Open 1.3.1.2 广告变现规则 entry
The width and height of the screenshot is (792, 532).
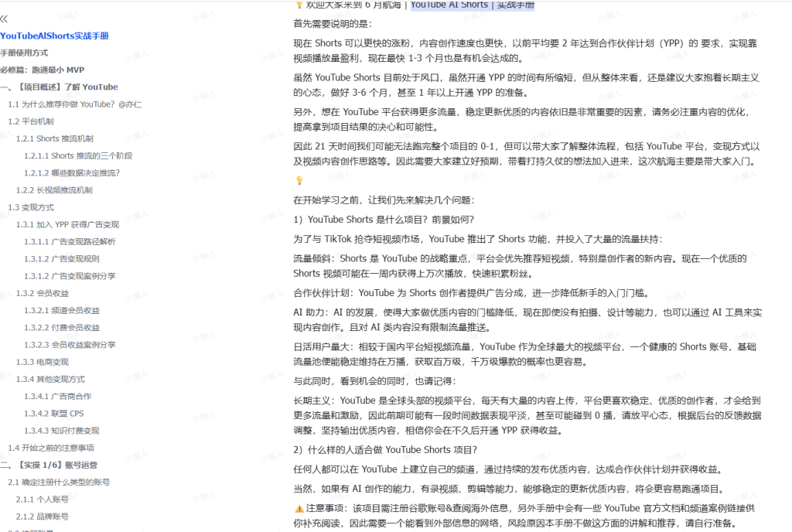click(x=62, y=259)
